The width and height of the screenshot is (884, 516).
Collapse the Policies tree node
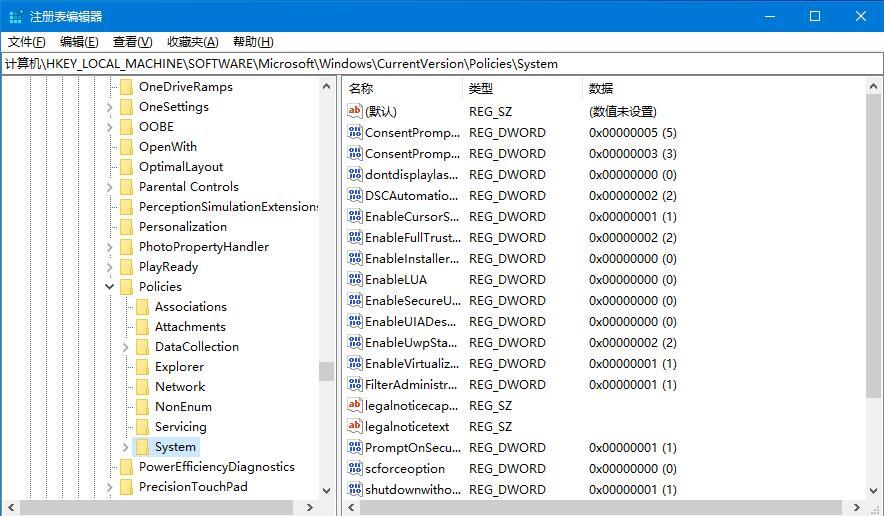(x=109, y=286)
